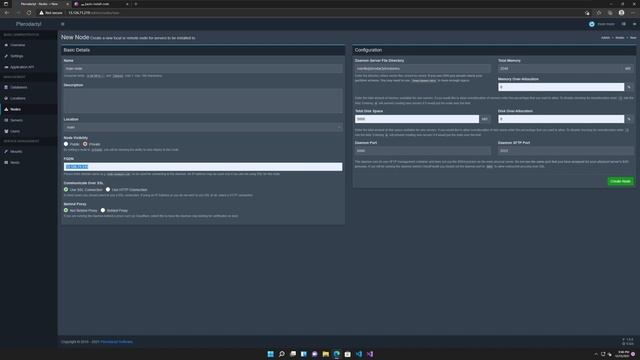Click the Total Memory field
This screenshot has height=360, width=640.
click(x=561, y=69)
